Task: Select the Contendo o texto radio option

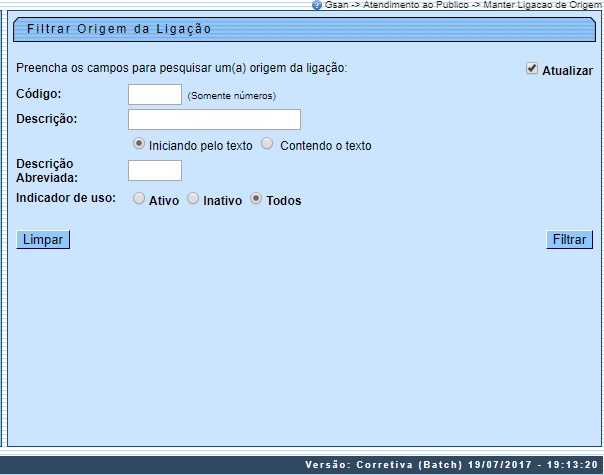Action: click(x=267, y=144)
